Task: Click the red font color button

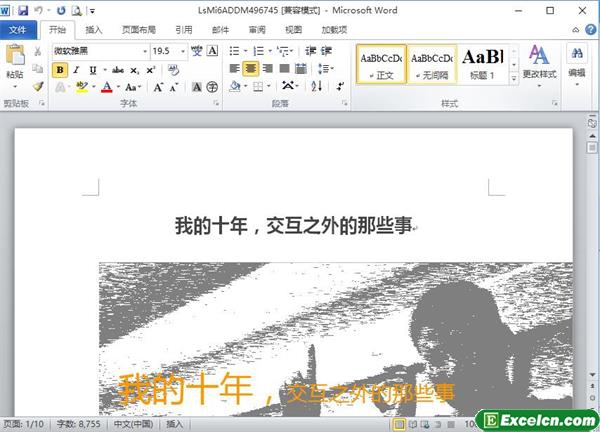Action: point(107,88)
